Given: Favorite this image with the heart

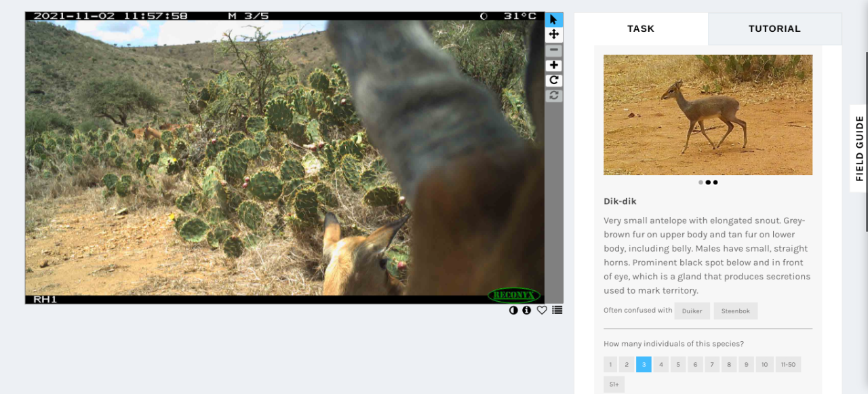Looking at the screenshot, I should [542, 310].
